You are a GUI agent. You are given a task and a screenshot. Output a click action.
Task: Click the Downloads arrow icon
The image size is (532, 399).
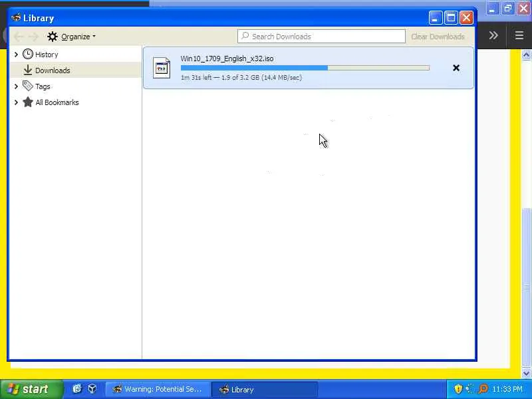28,70
